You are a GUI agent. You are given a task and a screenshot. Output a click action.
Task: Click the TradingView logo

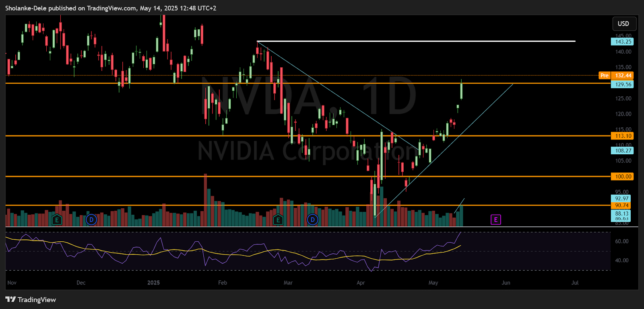coord(31,300)
